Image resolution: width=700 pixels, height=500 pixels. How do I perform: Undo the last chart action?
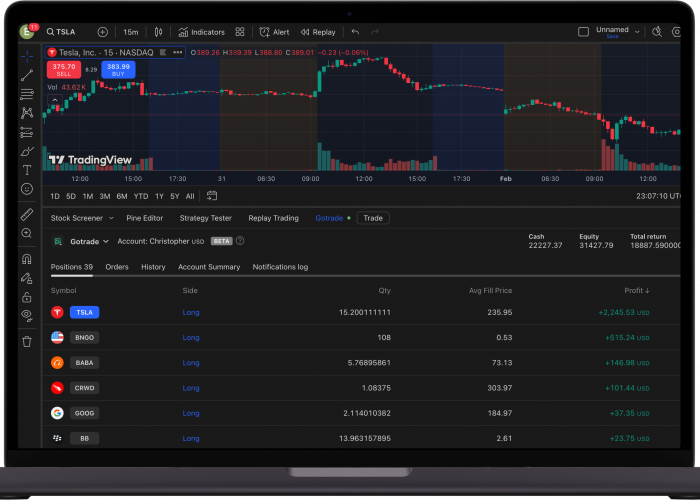(x=355, y=32)
